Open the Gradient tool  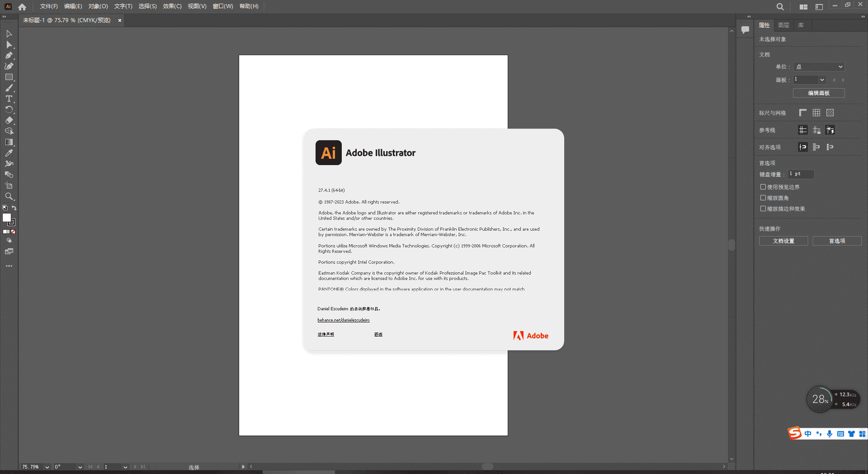(9, 142)
